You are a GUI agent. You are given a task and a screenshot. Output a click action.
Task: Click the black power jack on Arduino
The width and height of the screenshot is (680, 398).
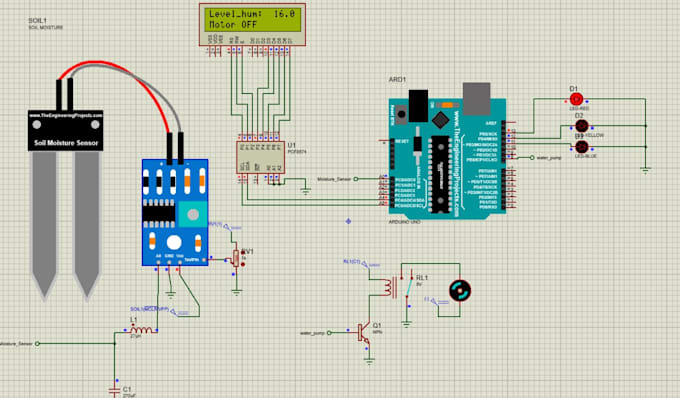(418, 106)
